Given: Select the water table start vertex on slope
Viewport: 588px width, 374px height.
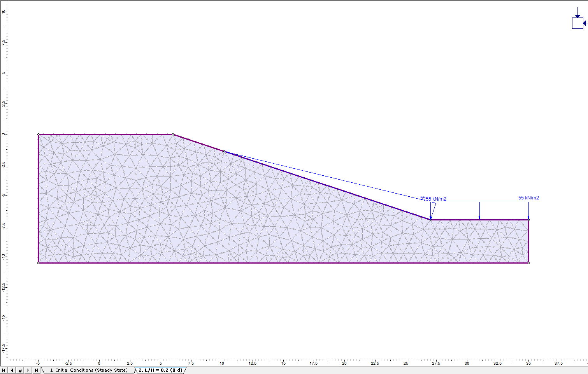Looking at the screenshot, I should (224, 152).
